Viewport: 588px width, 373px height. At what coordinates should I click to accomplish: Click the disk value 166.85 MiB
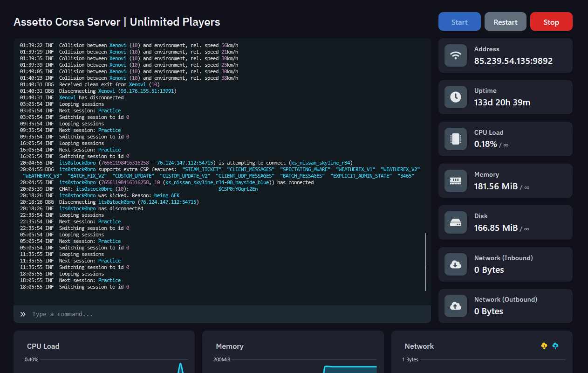[496, 228]
